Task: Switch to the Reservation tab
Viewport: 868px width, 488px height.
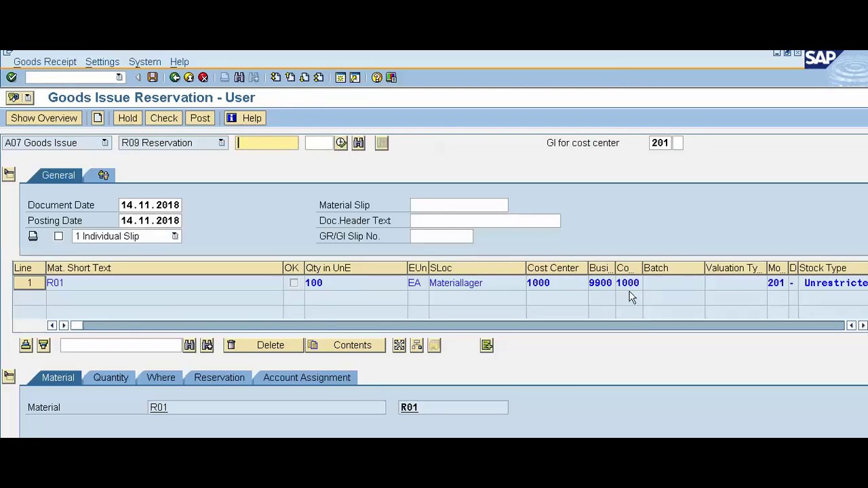Action: tap(219, 378)
